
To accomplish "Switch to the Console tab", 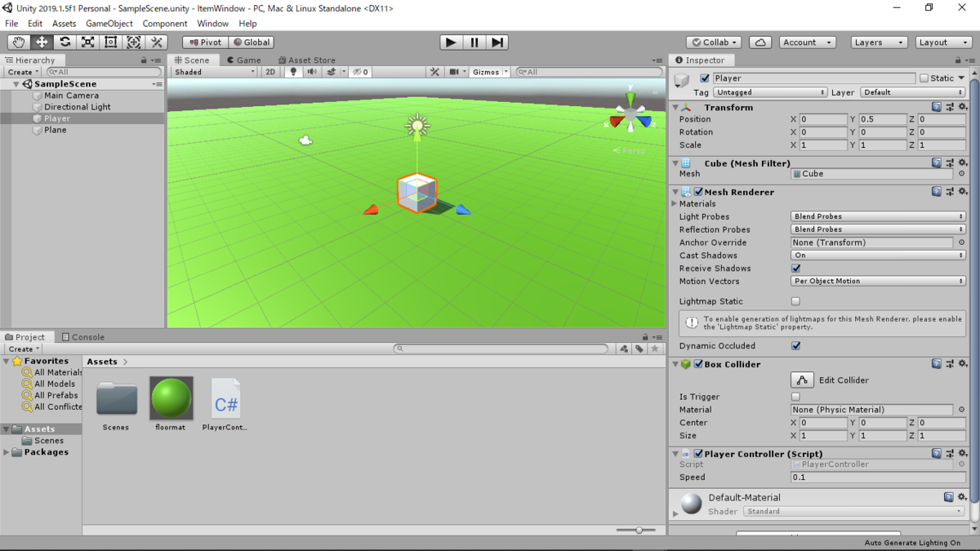I will coord(83,336).
